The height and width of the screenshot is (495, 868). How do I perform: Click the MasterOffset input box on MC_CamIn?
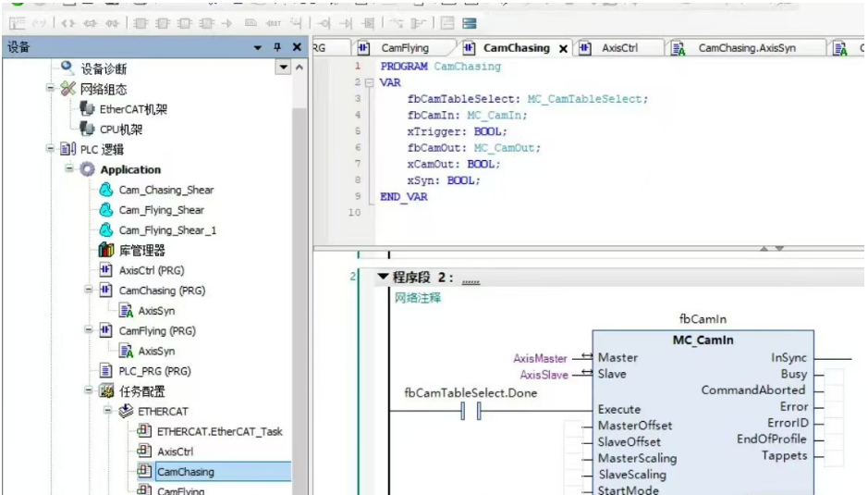click(577, 426)
